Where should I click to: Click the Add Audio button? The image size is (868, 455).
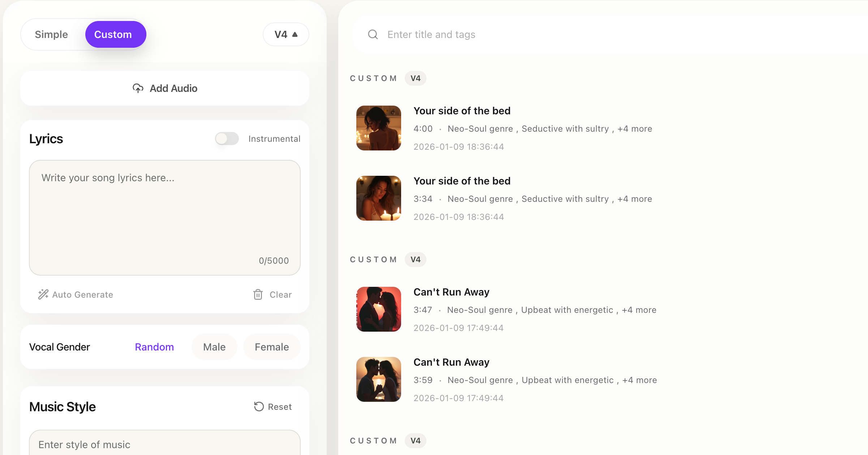click(x=165, y=88)
